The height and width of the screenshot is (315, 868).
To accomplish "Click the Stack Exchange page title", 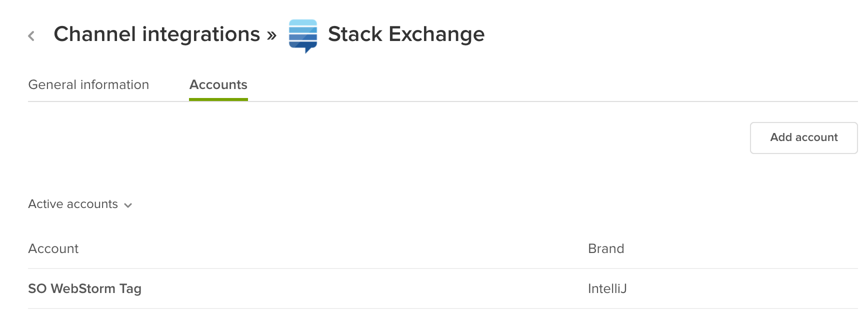I will (406, 34).
